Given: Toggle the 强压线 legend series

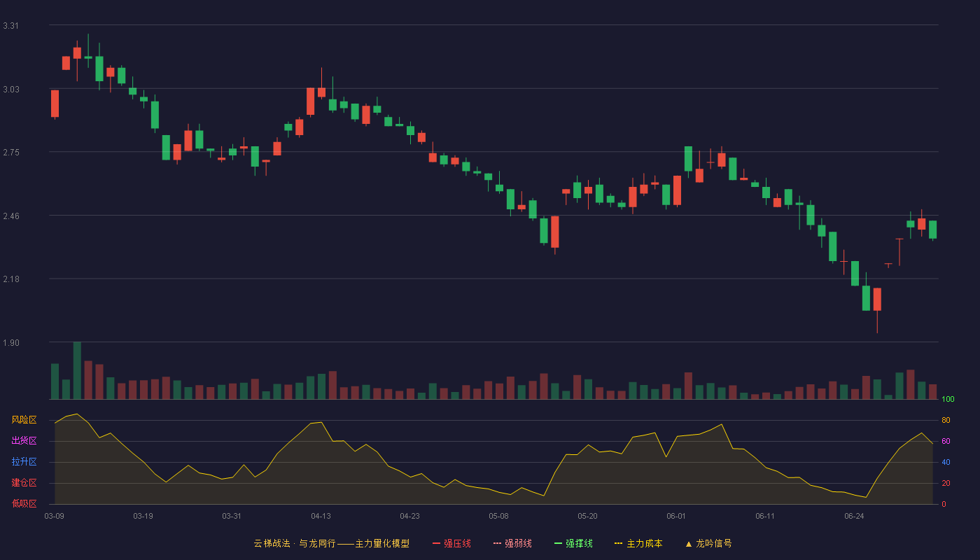Looking at the screenshot, I should (x=451, y=543).
